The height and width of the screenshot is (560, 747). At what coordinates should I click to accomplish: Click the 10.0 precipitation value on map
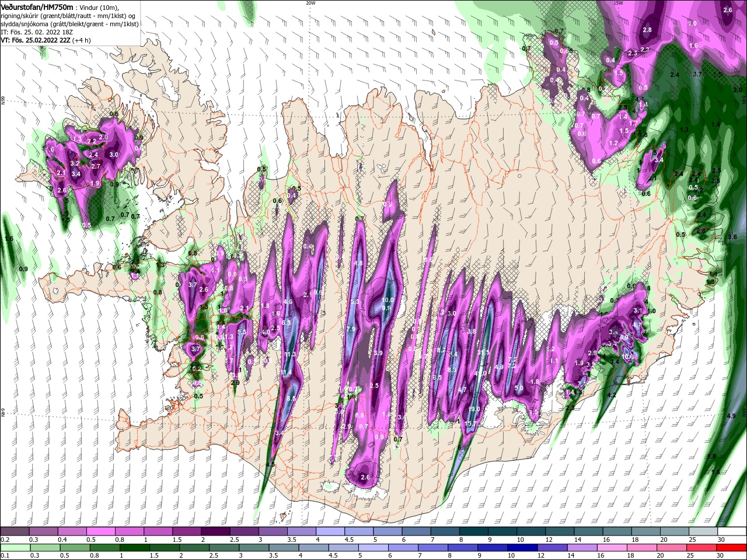(x=388, y=300)
